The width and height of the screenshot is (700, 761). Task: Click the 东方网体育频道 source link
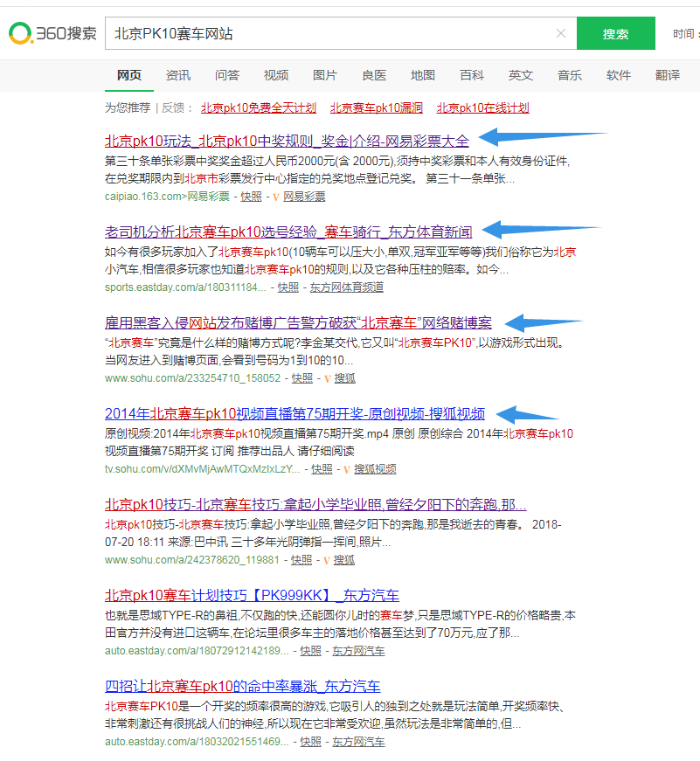[x=347, y=287]
